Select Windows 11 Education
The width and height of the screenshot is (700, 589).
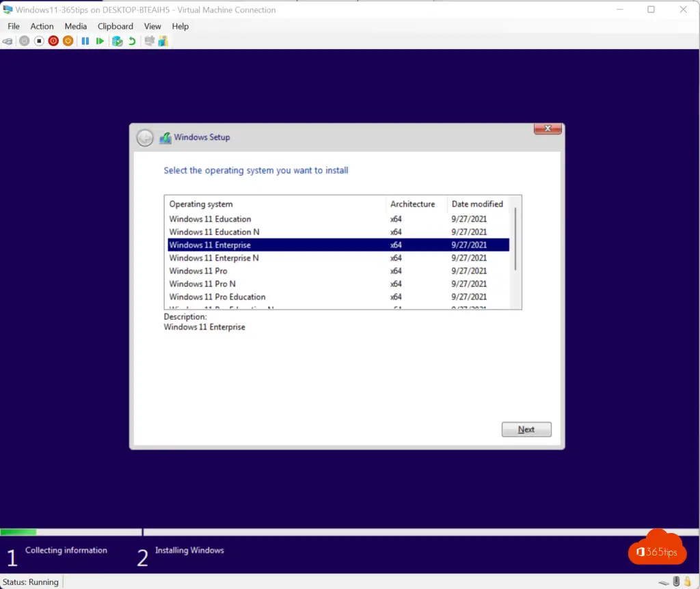pos(338,219)
